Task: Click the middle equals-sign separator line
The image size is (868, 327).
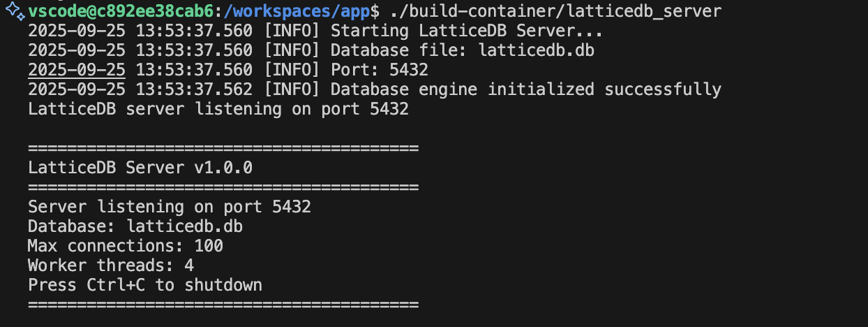Action: click(x=223, y=187)
